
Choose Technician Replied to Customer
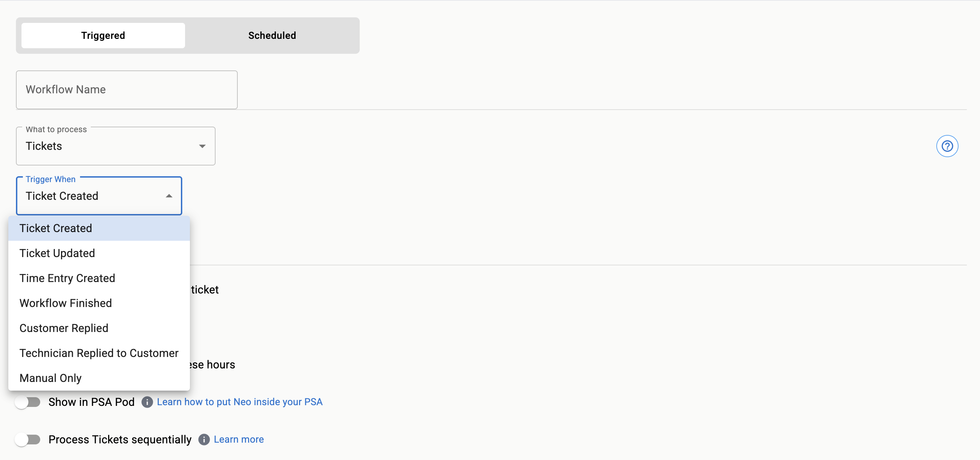tap(98, 353)
